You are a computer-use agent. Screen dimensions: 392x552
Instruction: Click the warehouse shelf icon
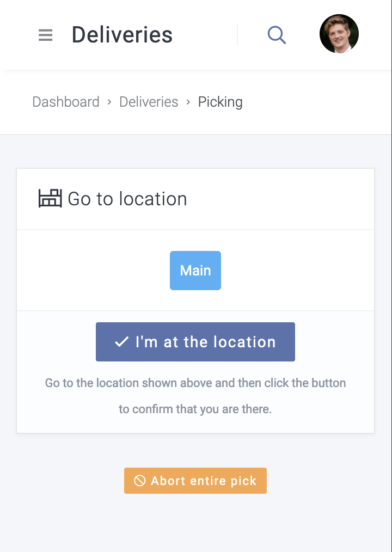point(50,198)
